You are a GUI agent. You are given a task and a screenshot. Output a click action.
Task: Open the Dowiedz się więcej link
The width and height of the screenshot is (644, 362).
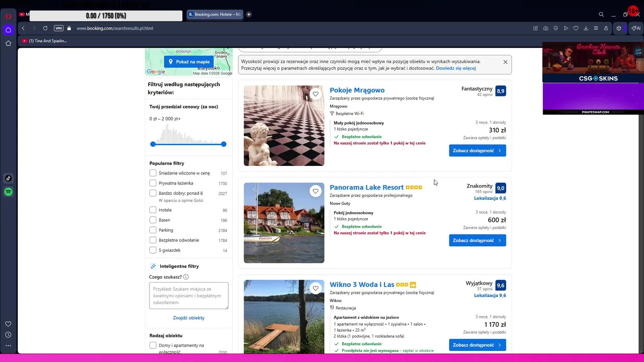(x=455, y=68)
